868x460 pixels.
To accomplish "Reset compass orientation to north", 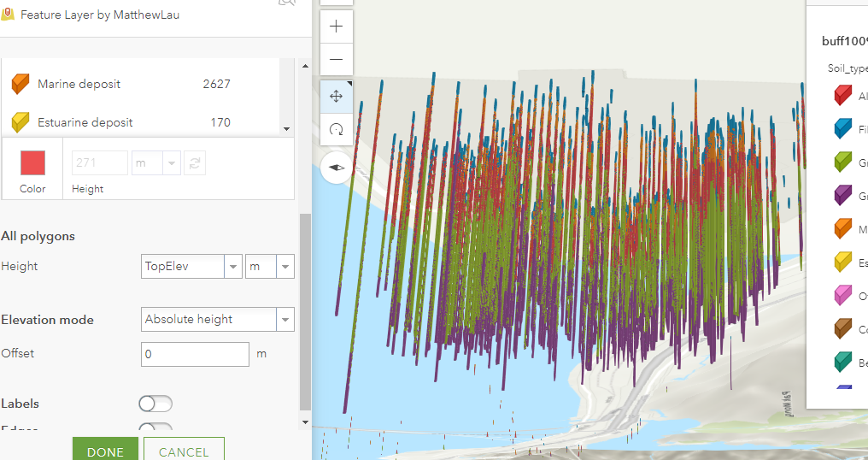I will [x=336, y=168].
